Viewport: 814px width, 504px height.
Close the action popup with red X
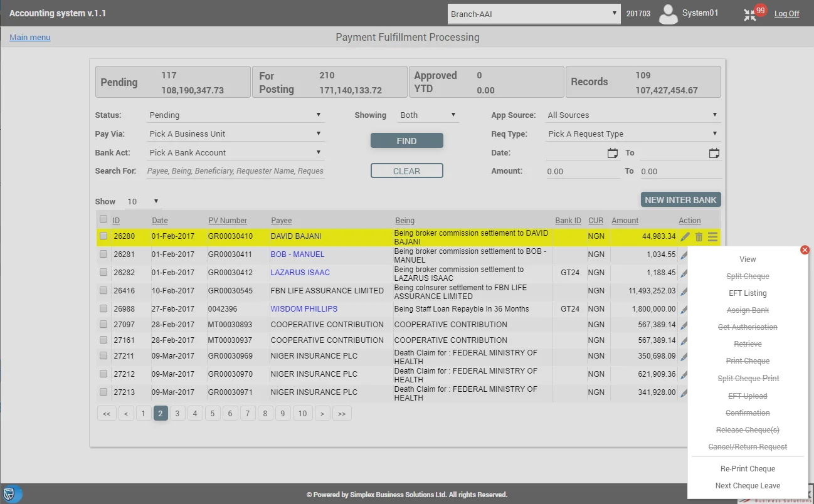805,250
